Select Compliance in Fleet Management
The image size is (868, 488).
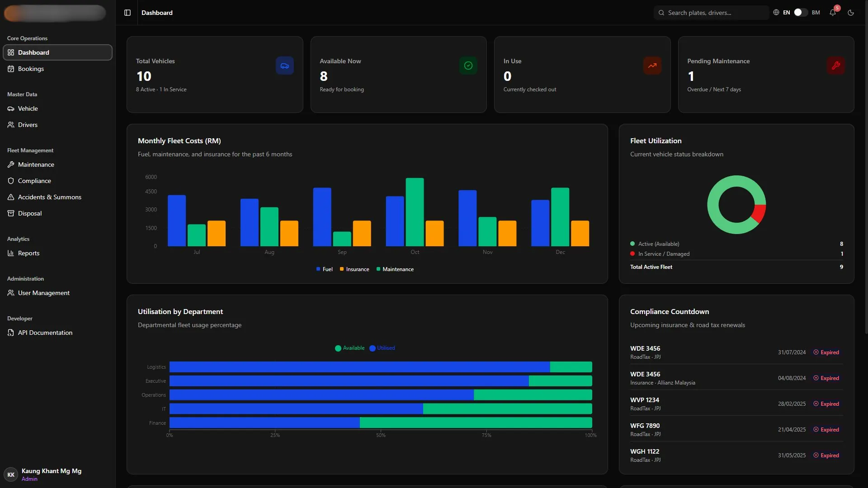pyautogui.click(x=57, y=181)
